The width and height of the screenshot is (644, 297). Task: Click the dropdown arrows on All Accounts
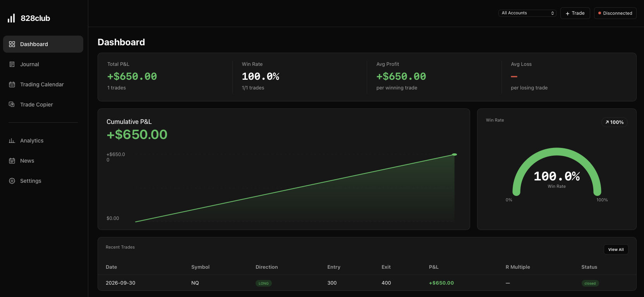click(x=553, y=13)
